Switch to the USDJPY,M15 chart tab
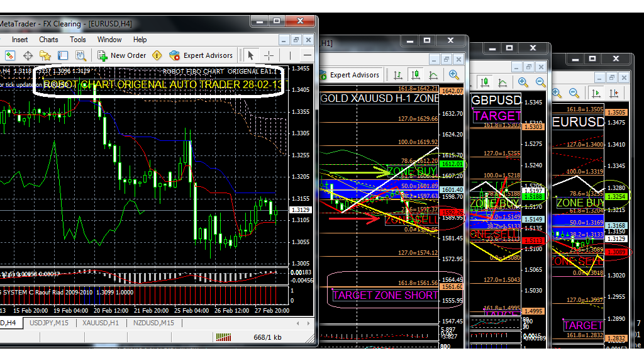Screen dimensions: 644x358 pyautogui.click(x=49, y=323)
